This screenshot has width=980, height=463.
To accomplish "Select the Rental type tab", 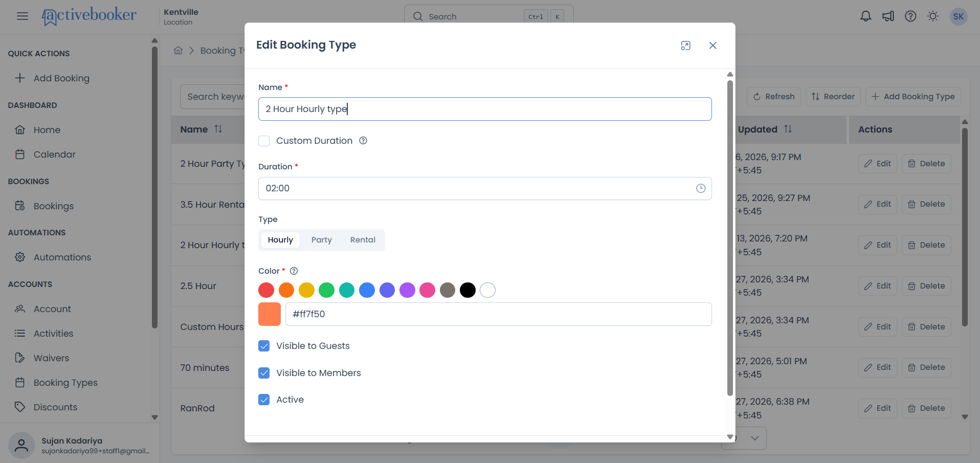I will tap(363, 240).
